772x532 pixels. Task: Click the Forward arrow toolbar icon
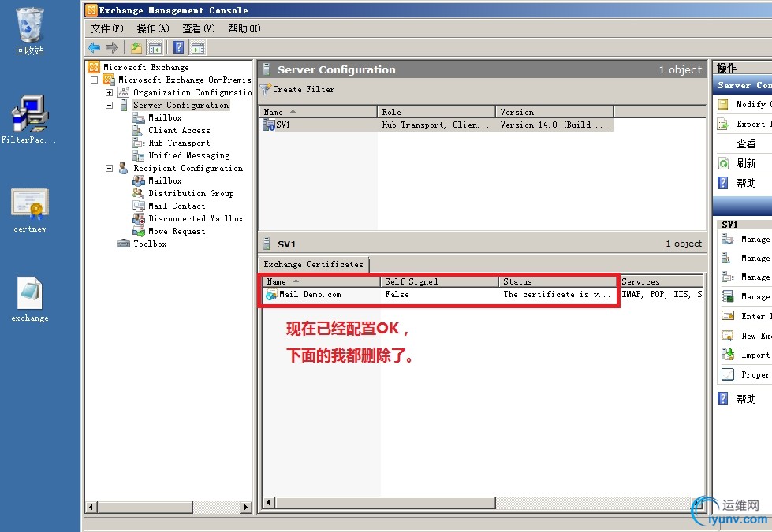[x=112, y=48]
